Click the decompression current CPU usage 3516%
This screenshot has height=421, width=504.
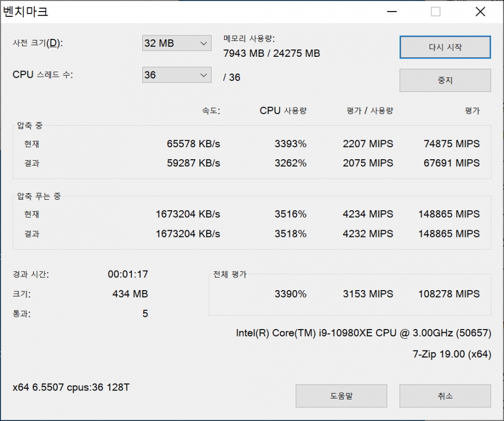click(x=290, y=214)
